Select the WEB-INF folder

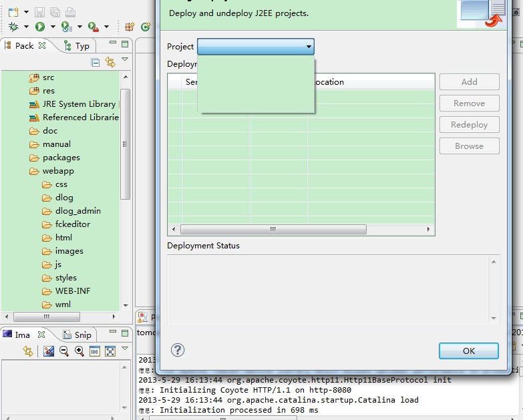coord(72,291)
